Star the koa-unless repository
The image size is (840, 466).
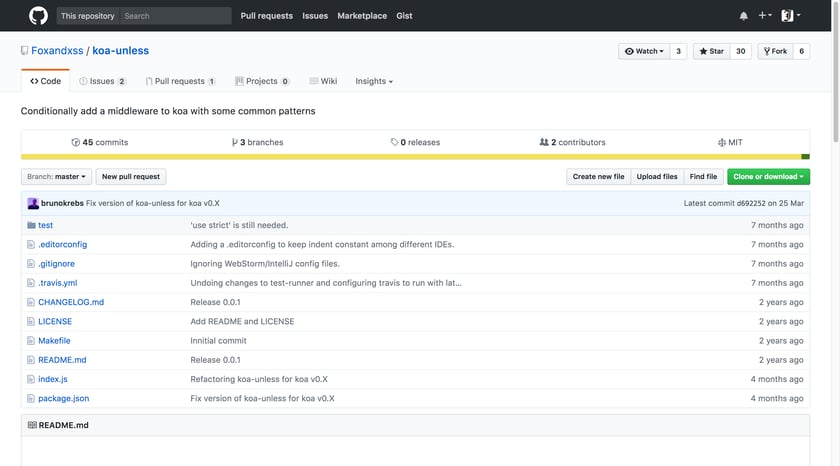point(711,51)
